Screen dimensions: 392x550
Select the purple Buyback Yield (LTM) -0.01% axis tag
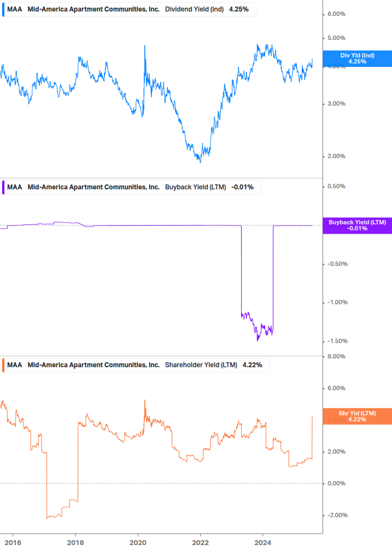pos(358,225)
